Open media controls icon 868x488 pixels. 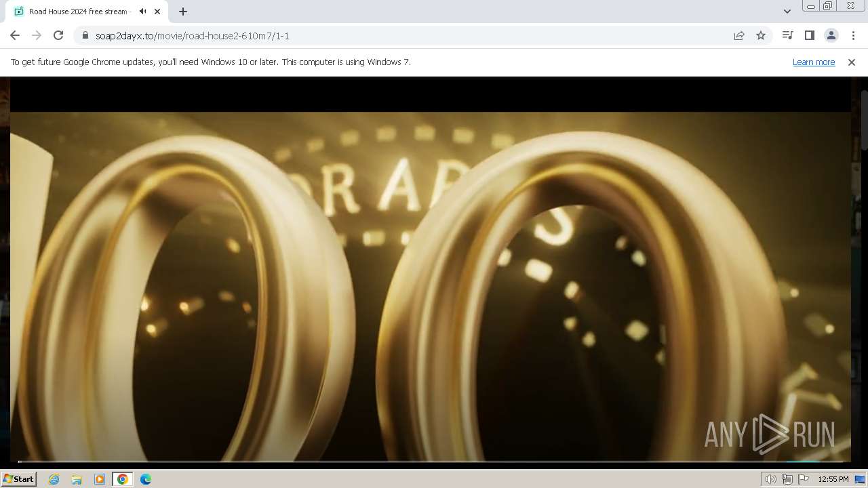point(787,35)
